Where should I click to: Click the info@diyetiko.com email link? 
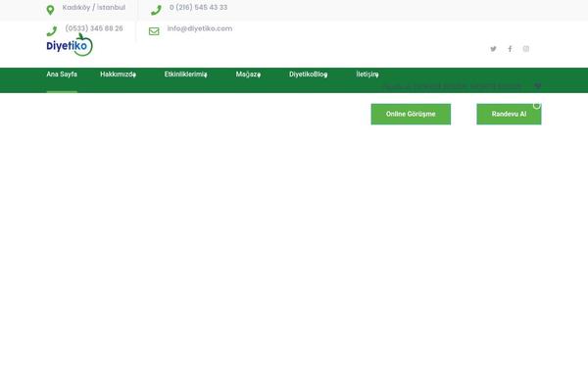[200, 28]
